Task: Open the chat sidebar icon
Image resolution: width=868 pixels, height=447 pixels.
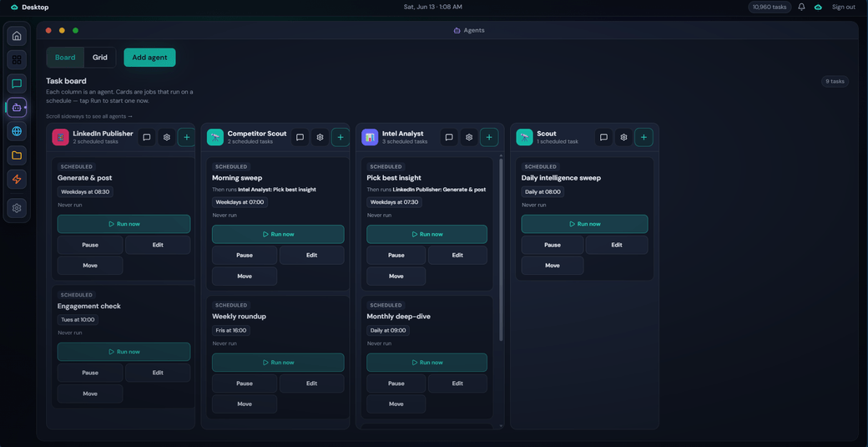Action: coord(17,84)
